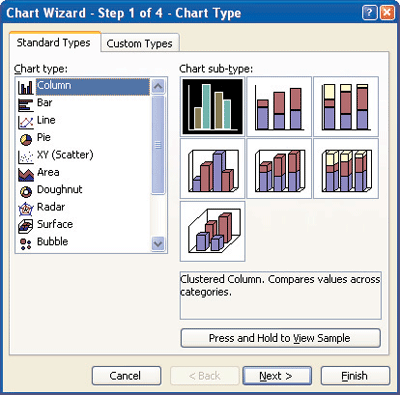Viewport: 400px width, 395px height.
Task: Open the help question-mark button in title bar
Action: pyautogui.click(x=369, y=13)
